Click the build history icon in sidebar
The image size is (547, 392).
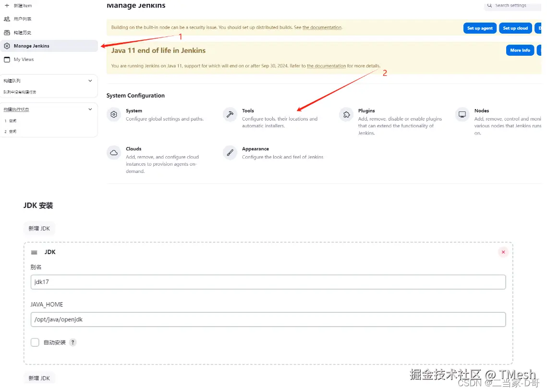coord(7,33)
